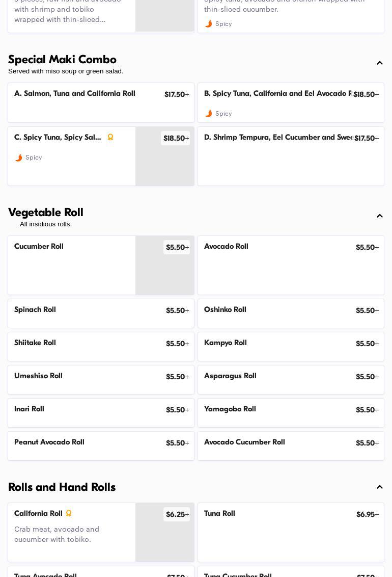Click the popular badge on California Roll

(x=69, y=513)
